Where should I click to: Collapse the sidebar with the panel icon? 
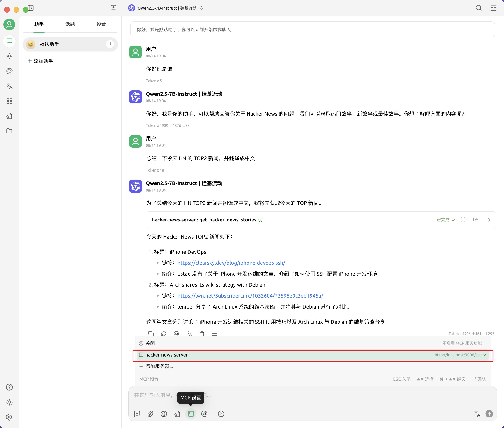[31, 8]
